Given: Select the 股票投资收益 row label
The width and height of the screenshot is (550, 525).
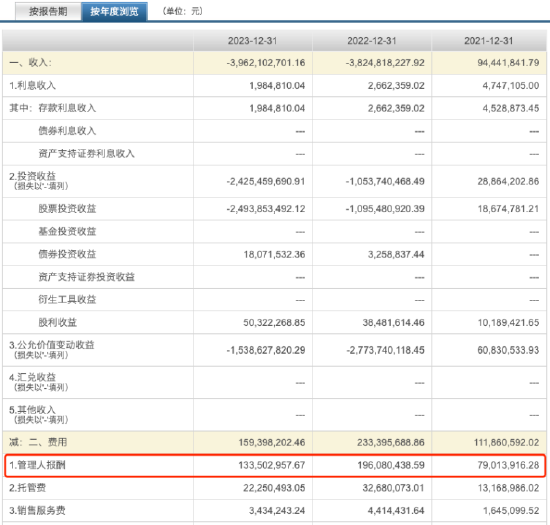Looking at the screenshot, I should pos(67,209).
